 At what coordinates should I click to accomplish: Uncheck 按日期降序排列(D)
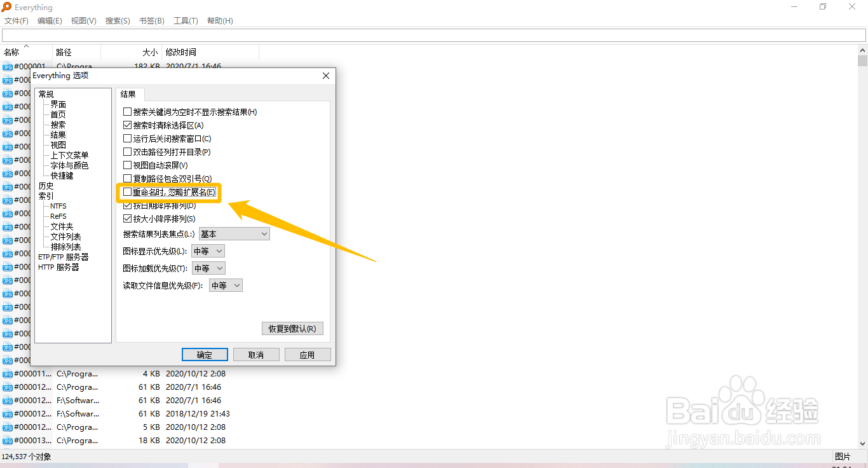pos(127,205)
